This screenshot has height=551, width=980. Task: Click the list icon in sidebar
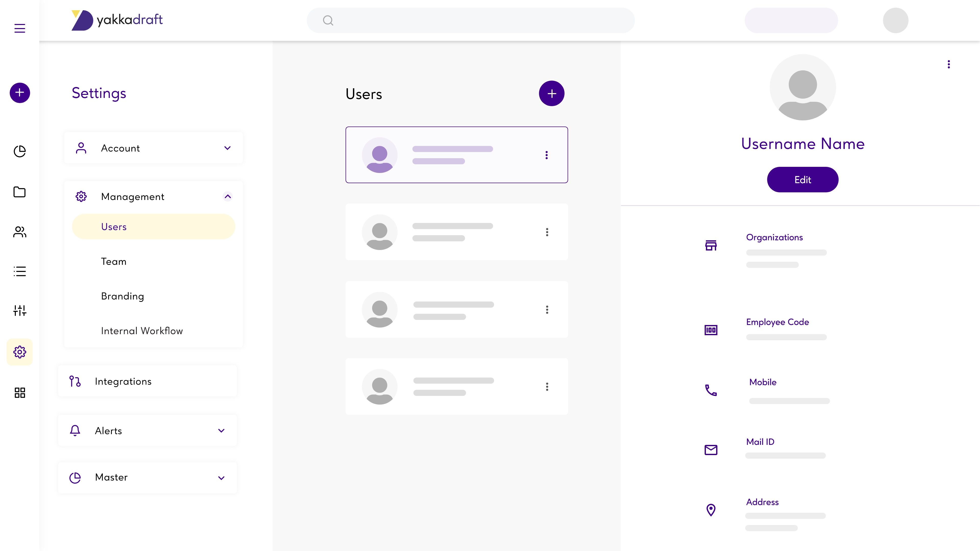tap(20, 271)
